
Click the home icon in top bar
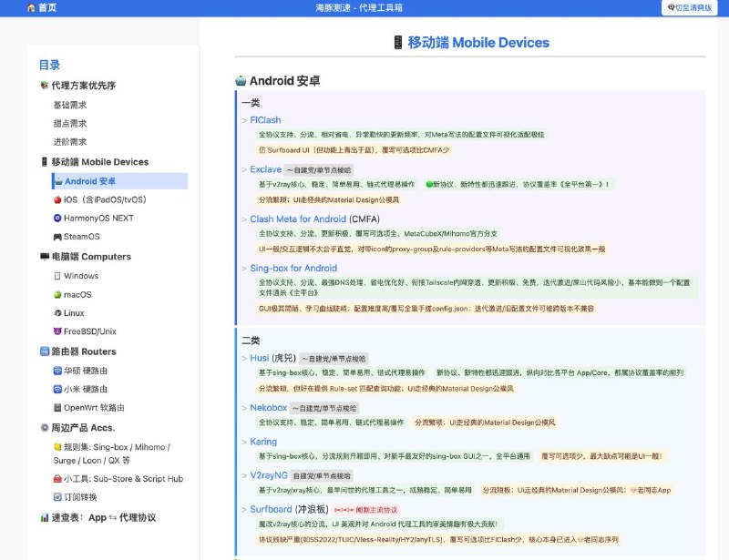[x=32, y=7]
